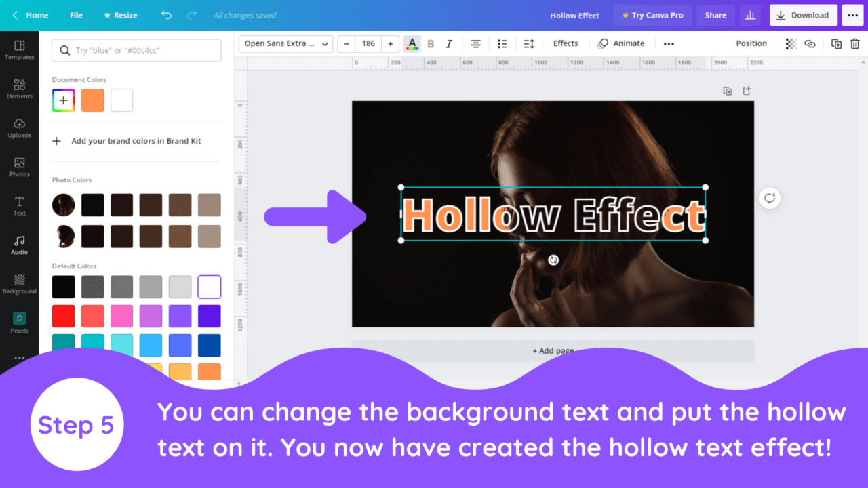The width and height of the screenshot is (868, 488).
Task: Delete selection with the trash icon
Action: coord(854,43)
